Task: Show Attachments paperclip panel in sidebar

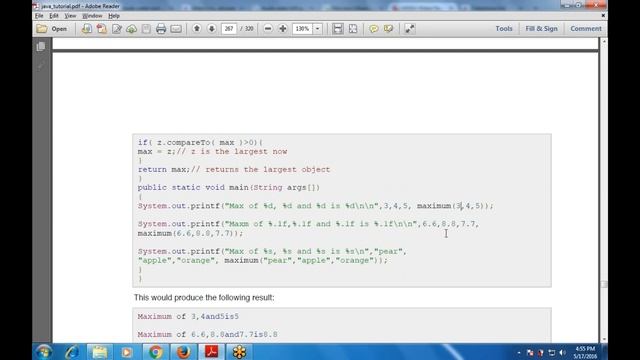Action: click(x=41, y=65)
